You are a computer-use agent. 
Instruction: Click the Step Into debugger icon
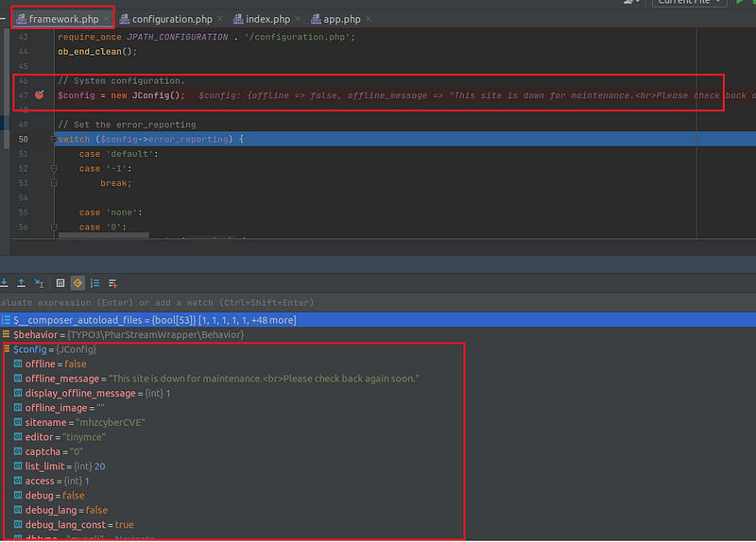coord(4,282)
